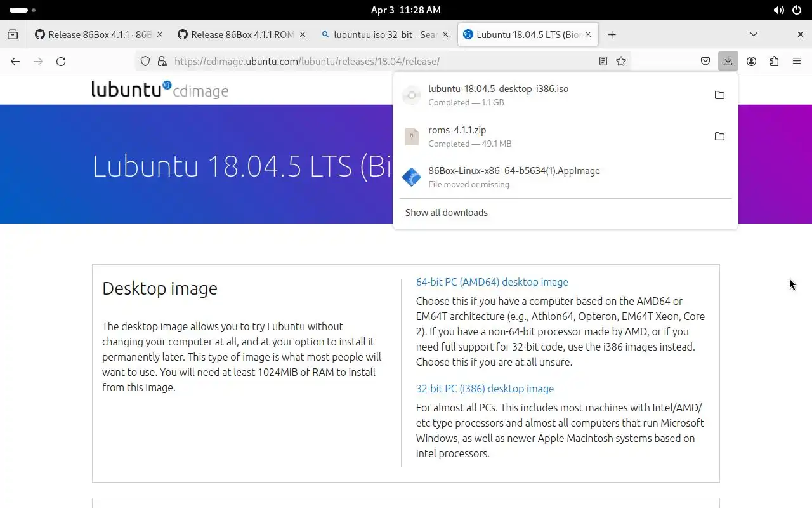The width and height of the screenshot is (812, 508).
Task: Open the Firefox account menu
Action: 751,61
